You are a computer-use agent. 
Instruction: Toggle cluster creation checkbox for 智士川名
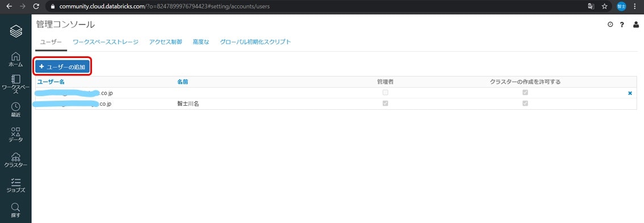point(525,104)
